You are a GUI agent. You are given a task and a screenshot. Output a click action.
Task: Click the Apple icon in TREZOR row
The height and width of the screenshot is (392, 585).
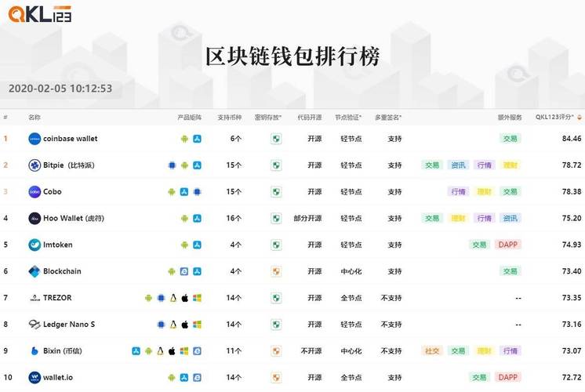pos(185,298)
